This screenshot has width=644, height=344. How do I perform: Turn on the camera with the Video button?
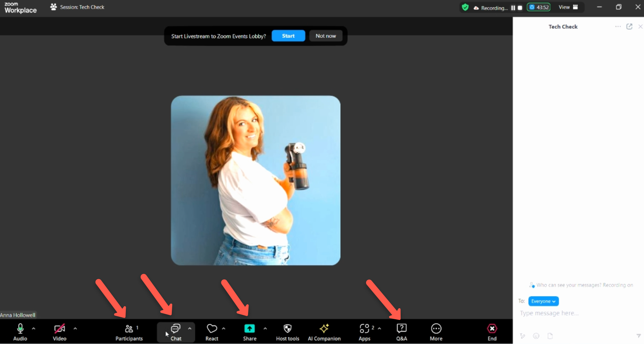[x=59, y=332]
